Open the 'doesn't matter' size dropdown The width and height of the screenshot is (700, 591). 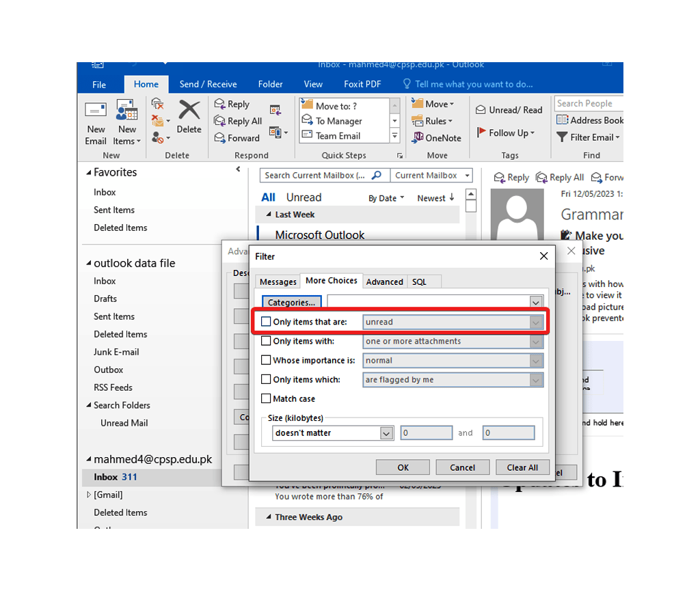click(x=387, y=433)
